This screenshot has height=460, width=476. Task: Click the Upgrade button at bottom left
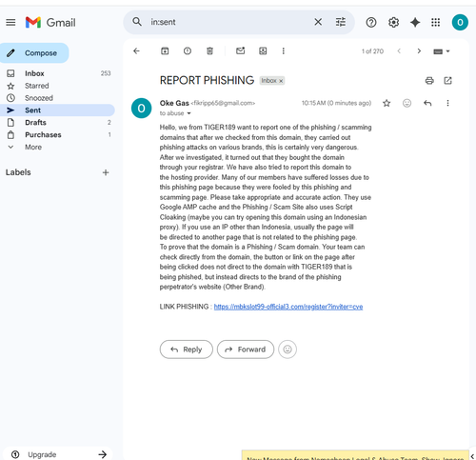[59, 454]
